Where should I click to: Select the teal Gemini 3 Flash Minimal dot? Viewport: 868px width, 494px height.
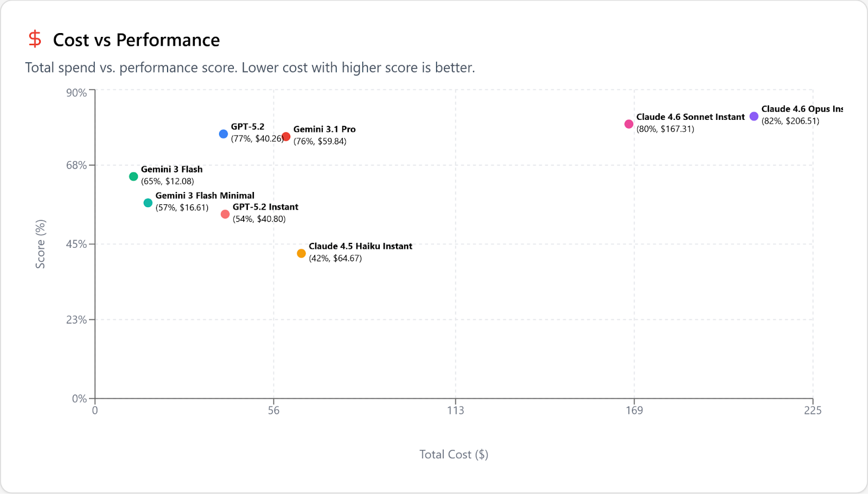[148, 203]
